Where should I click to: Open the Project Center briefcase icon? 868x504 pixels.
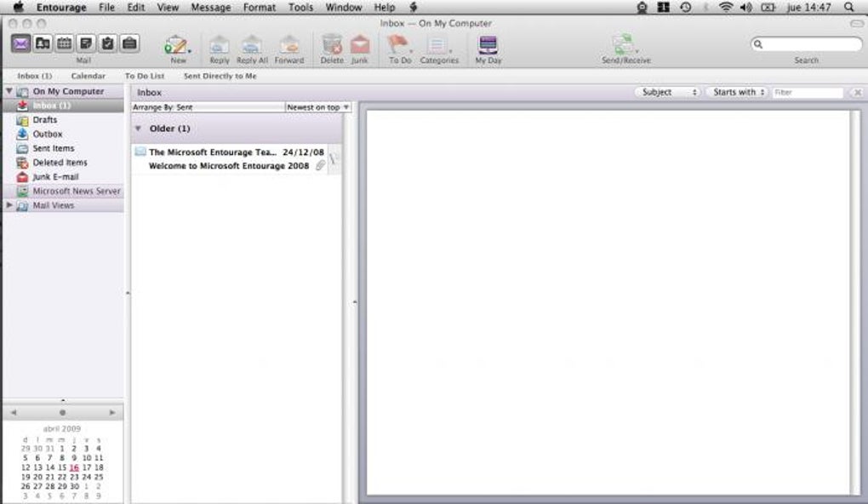click(x=129, y=43)
